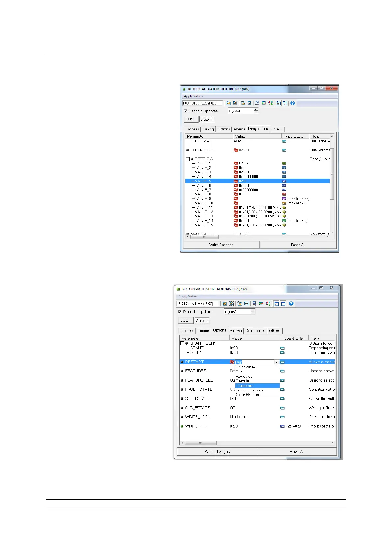This screenshot has height=554, width=392.
Task: Click the computer-download toolbar icon in lower window
Action: (254, 304)
